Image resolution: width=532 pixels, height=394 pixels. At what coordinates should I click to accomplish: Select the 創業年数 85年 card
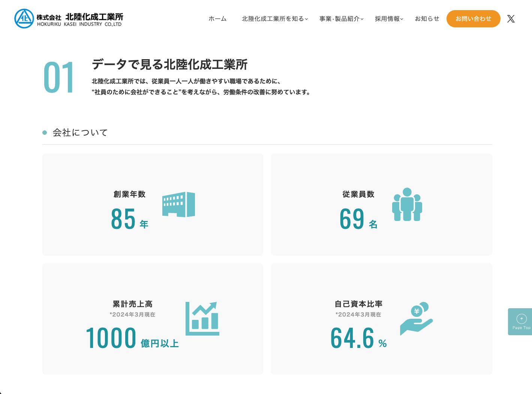coord(153,204)
